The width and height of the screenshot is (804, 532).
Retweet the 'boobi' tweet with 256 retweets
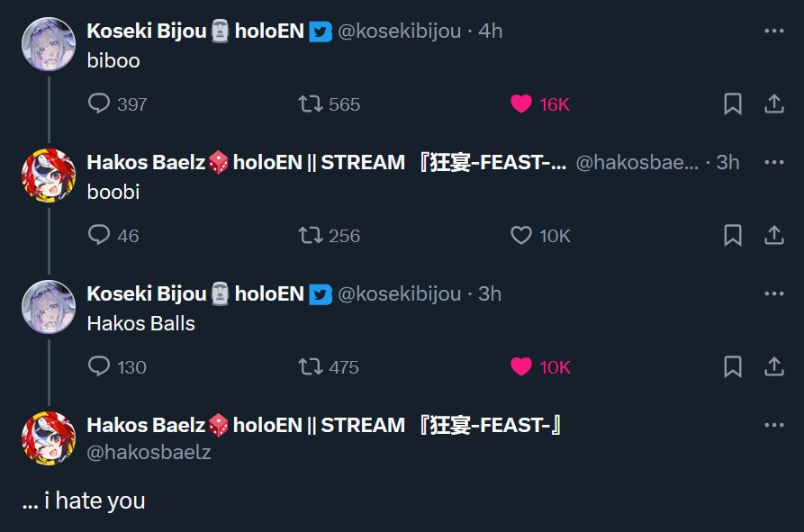(311, 236)
